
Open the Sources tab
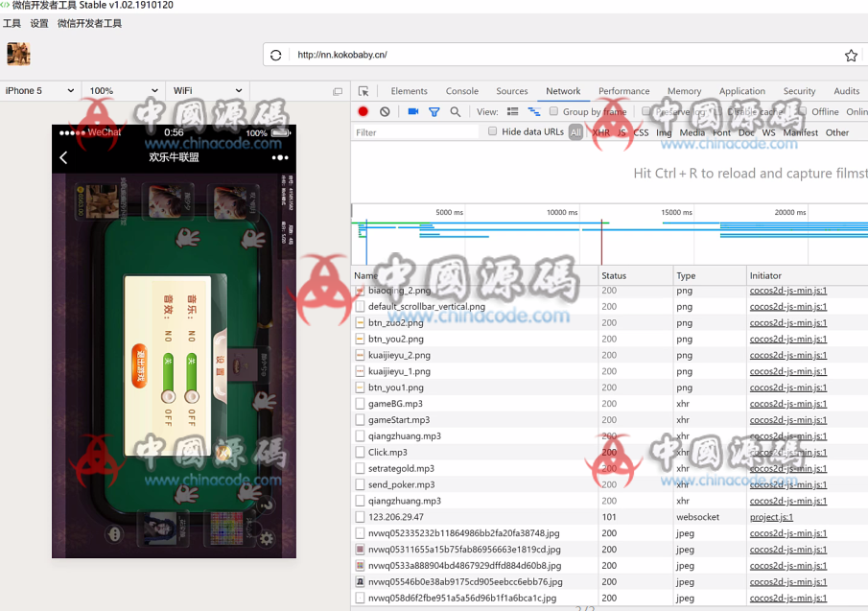click(x=511, y=91)
